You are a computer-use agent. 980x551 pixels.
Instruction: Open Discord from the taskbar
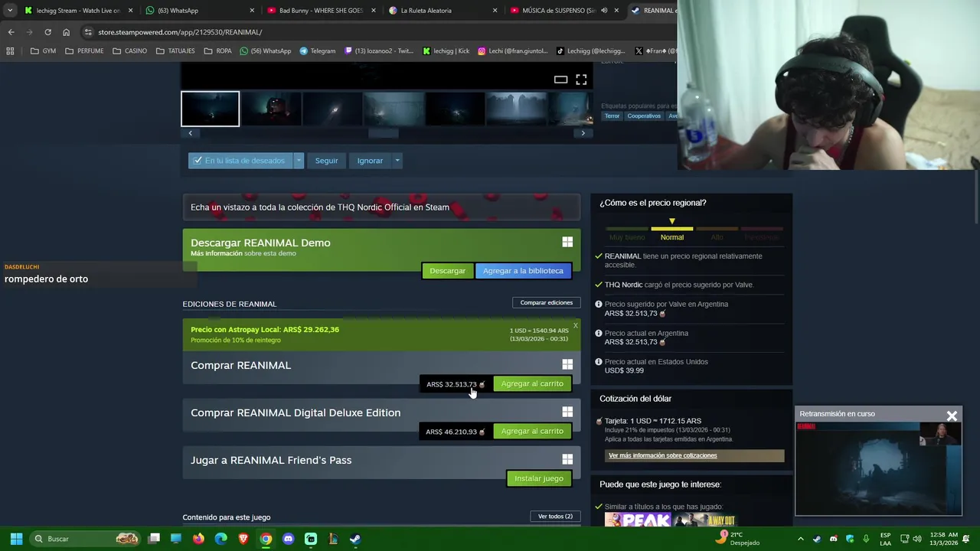(x=288, y=539)
